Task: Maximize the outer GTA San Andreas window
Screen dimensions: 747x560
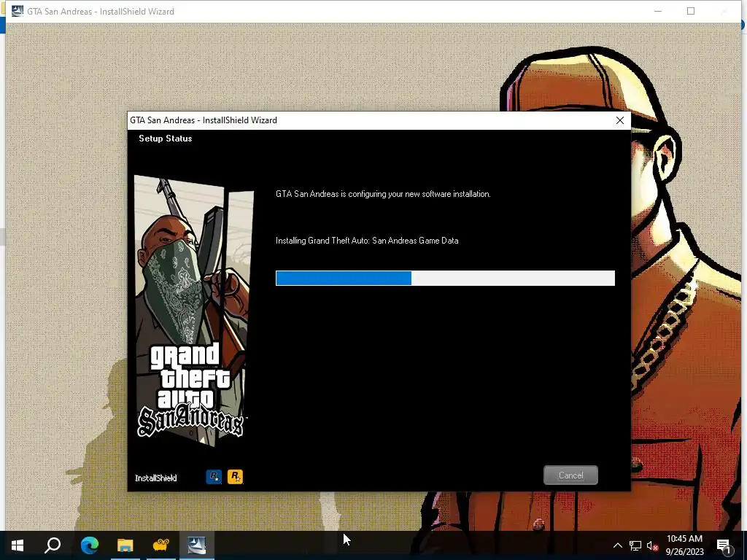Action: [691, 11]
